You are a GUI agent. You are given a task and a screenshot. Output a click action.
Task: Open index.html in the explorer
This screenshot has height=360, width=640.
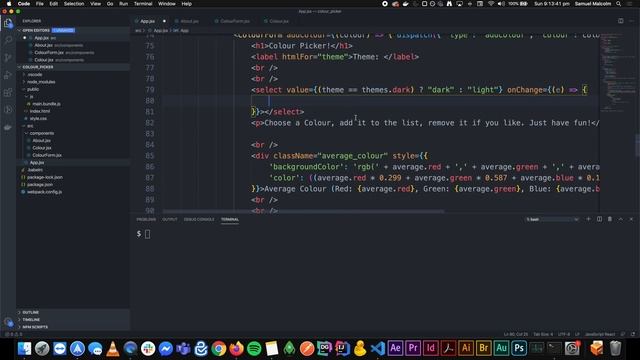tap(40, 111)
